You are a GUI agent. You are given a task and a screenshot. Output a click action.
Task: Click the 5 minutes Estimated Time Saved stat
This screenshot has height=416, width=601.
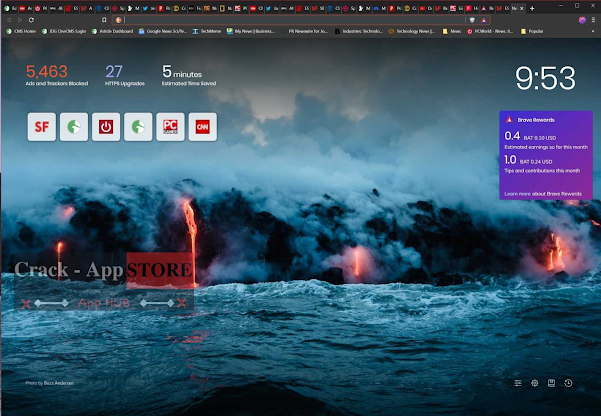click(x=189, y=75)
